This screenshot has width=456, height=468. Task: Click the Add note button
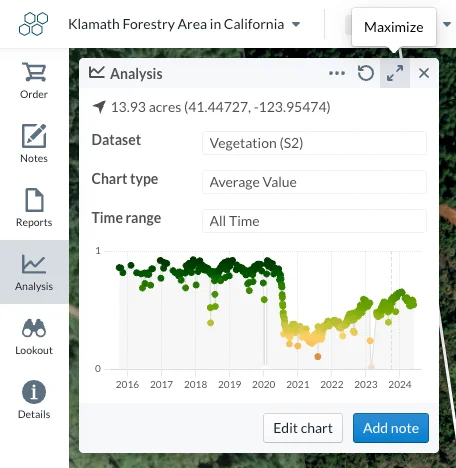[391, 428]
